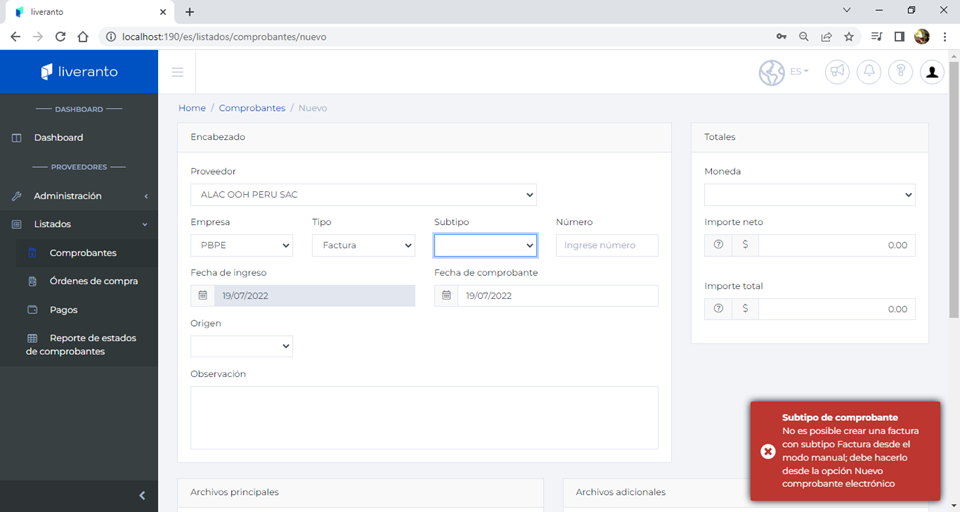
Task: Go to Comprobantes breadcrumb link
Action: (252, 108)
